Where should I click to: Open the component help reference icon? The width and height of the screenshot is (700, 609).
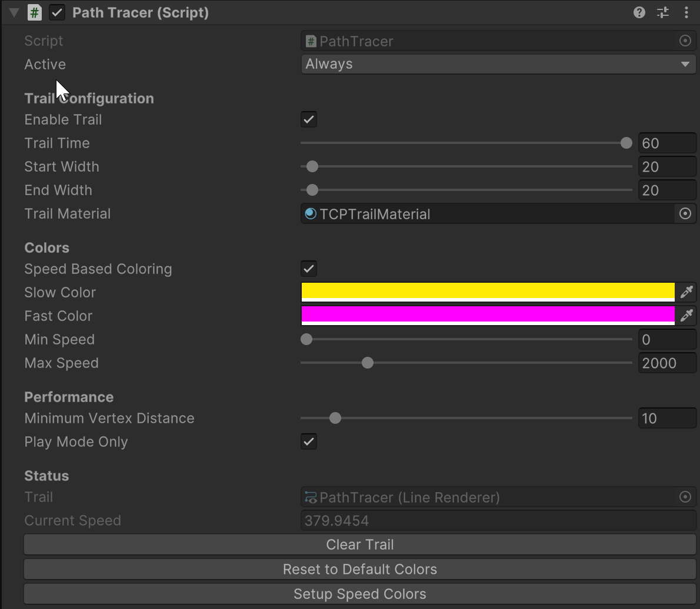click(x=639, y=12)
